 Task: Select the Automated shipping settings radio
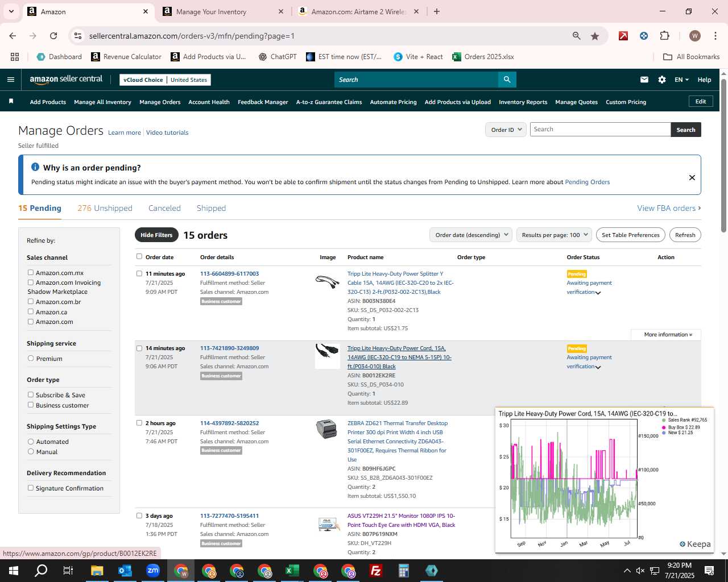(31, 442)
